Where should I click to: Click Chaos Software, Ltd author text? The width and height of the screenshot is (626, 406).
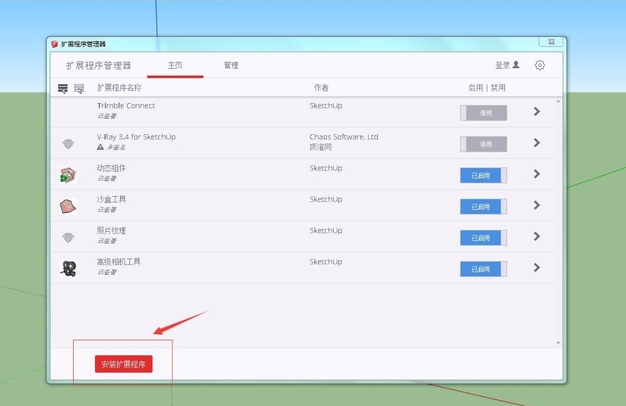(x=344, y=137)
